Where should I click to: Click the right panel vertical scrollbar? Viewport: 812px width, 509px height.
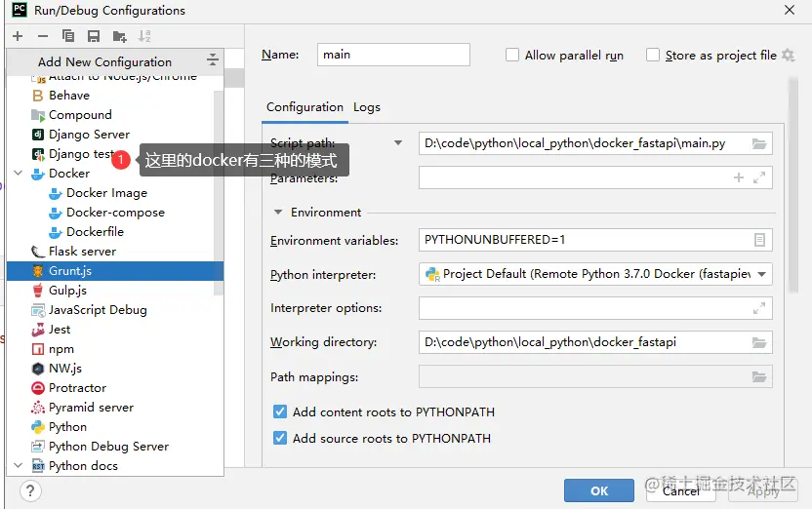pyautogui.click(x=793, y=185)
